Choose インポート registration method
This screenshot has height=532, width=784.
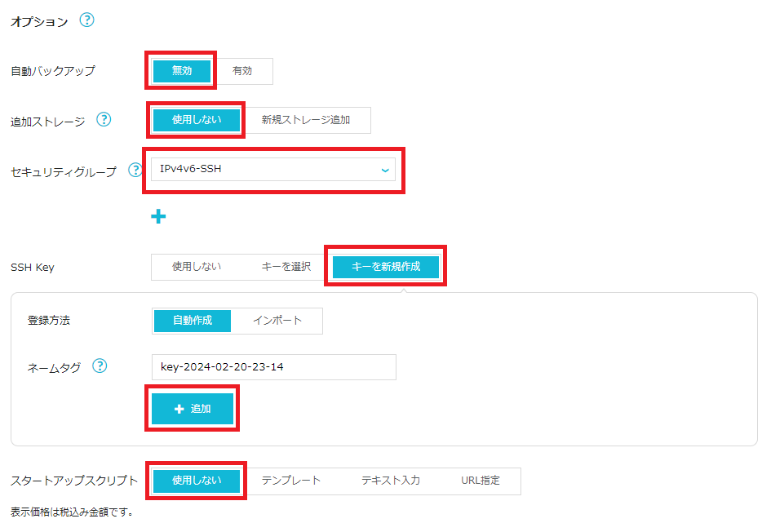tap(277, 321)
